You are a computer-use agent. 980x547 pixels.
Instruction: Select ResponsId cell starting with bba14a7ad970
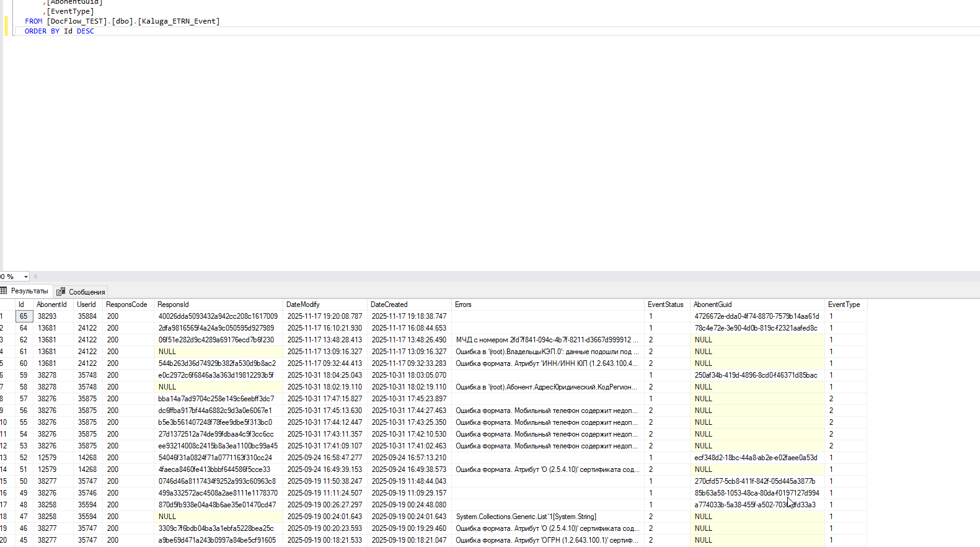pos(218,399)
